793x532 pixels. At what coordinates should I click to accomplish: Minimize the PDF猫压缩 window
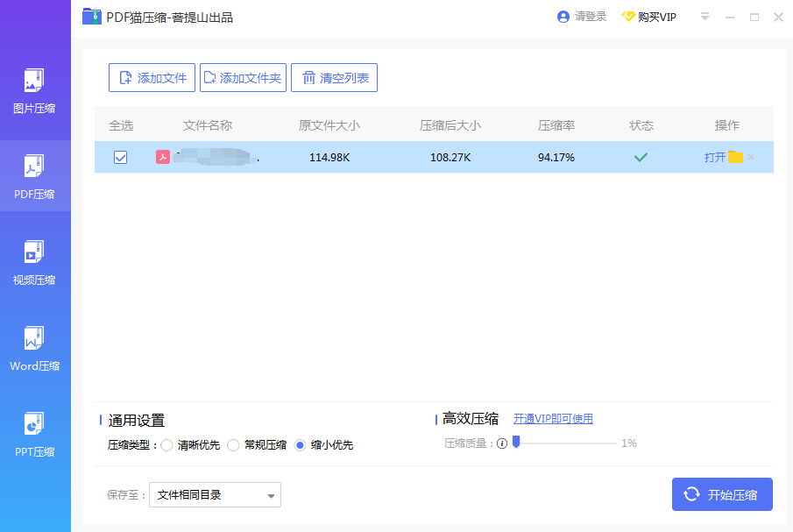pyautogui.click(x=729, y=18)
